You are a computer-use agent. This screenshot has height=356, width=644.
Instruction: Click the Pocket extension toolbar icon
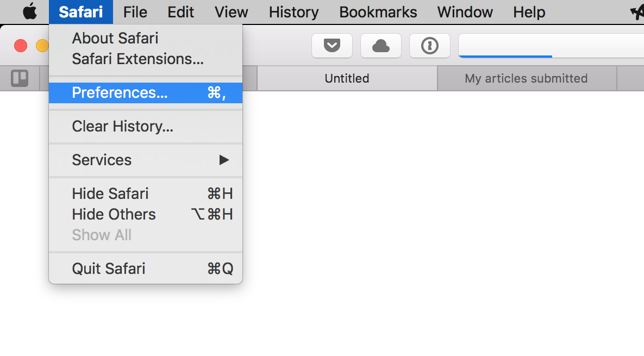click(x=332, y=46)
